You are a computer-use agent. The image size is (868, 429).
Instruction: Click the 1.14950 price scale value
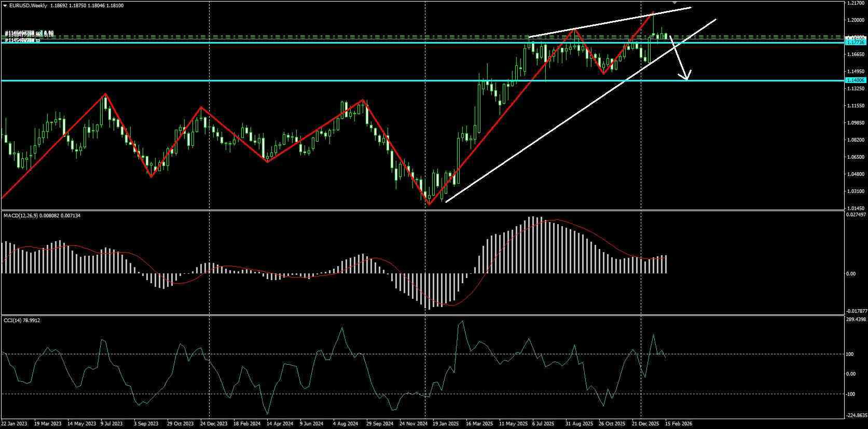(855, 72)
